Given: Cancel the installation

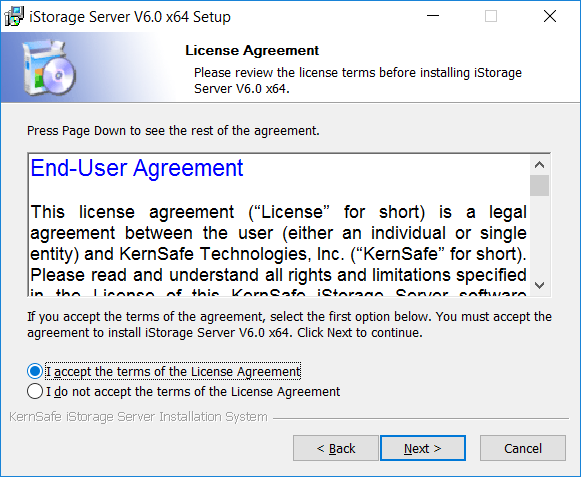Looking at the screenshot, I should pyautogui.click(x=523, y=448).
